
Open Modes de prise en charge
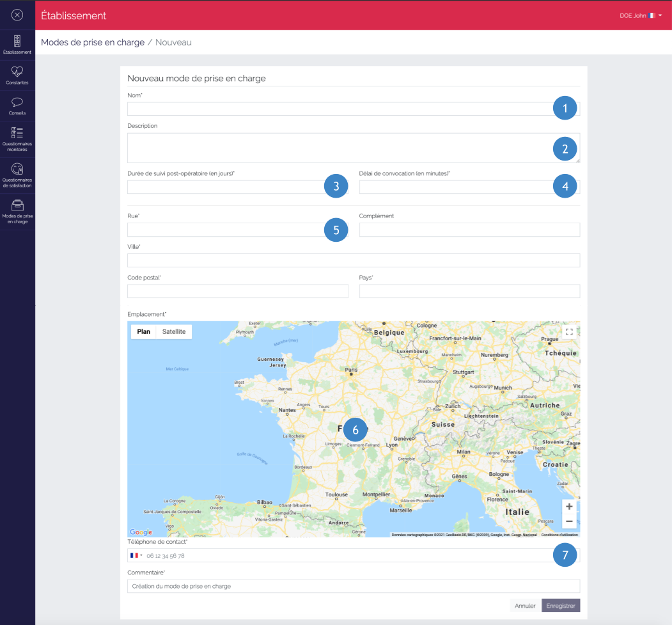[17, 211]
